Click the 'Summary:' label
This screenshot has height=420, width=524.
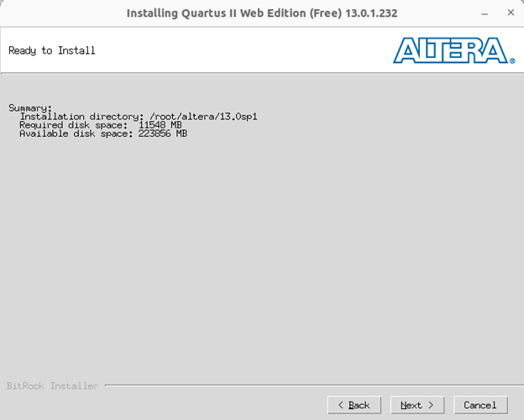(30, 108)
